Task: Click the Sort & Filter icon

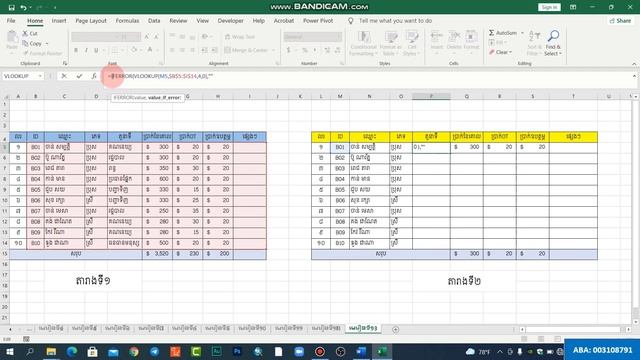Action: 534,36
